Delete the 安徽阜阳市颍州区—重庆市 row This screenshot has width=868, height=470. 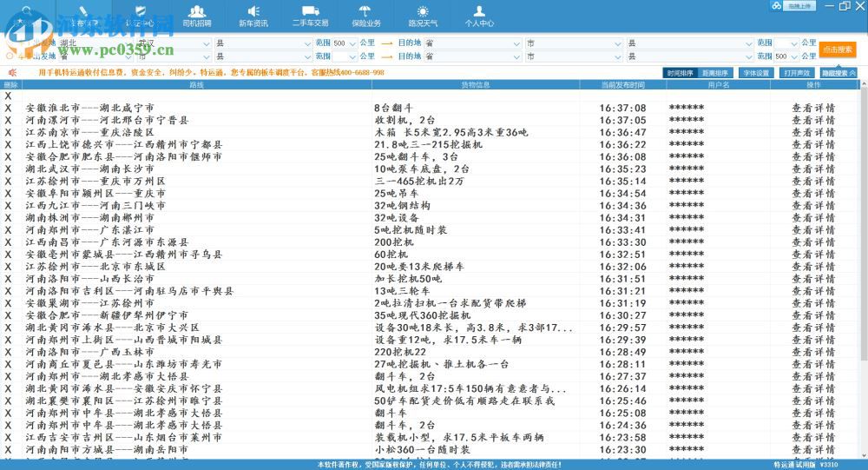(8, 194)
